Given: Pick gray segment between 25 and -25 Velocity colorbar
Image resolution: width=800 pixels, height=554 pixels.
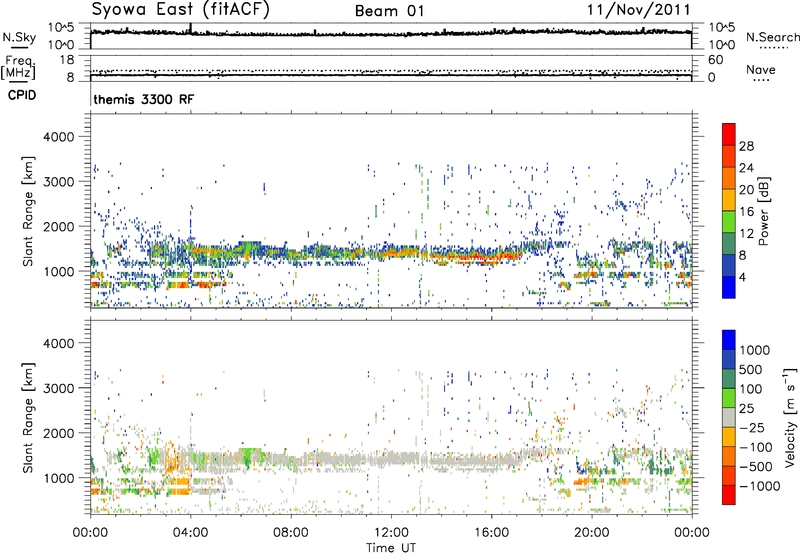Looking at the screenshot, I should click(729, 418).
